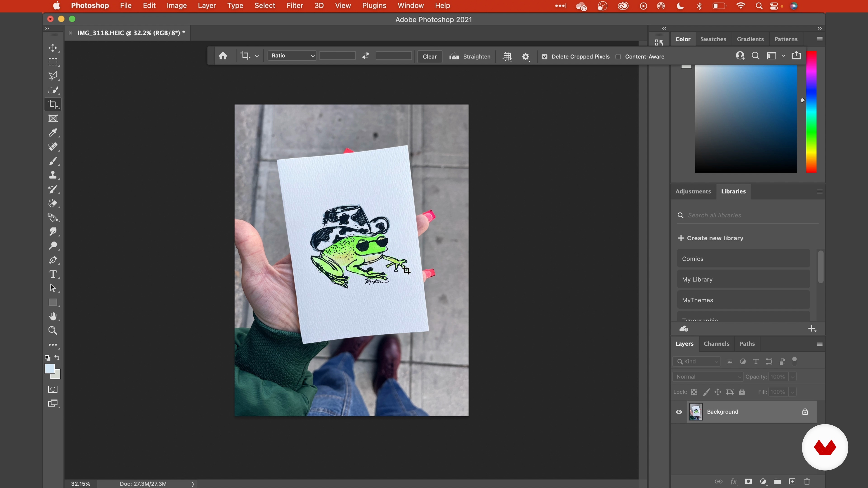Open the MyThemes library

[743, 300]
